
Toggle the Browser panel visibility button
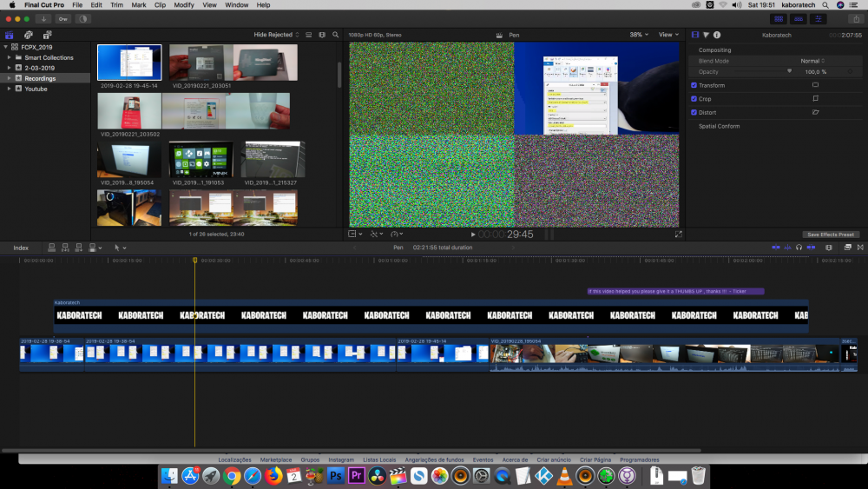coord(779,19)
